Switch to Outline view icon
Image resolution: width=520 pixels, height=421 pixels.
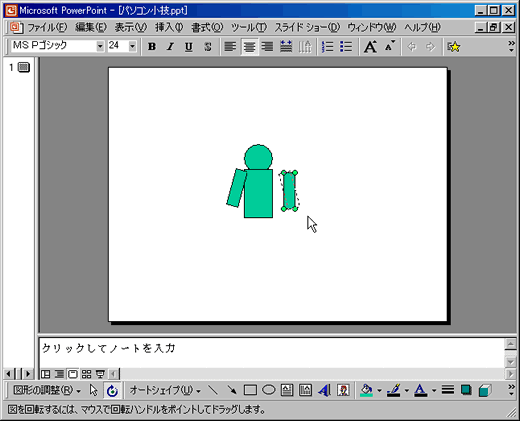point(59,374)
